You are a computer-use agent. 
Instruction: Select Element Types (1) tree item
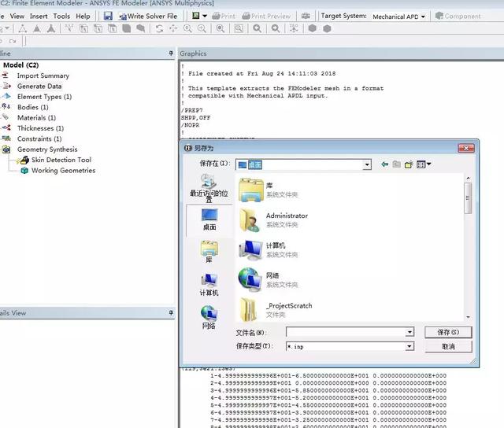click(x=44, y=97)
